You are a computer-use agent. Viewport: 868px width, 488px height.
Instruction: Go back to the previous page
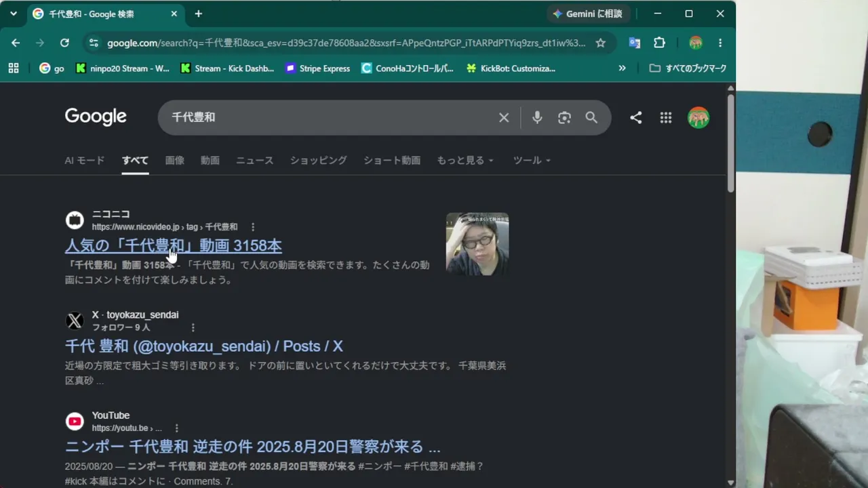pos(16,43)
